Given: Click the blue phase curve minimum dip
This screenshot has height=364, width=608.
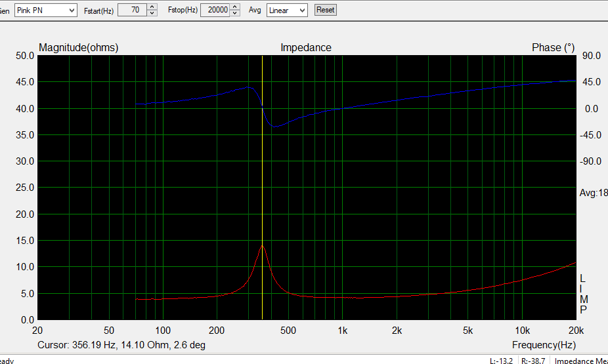Looking at the screenshot, I should point(276,126).
